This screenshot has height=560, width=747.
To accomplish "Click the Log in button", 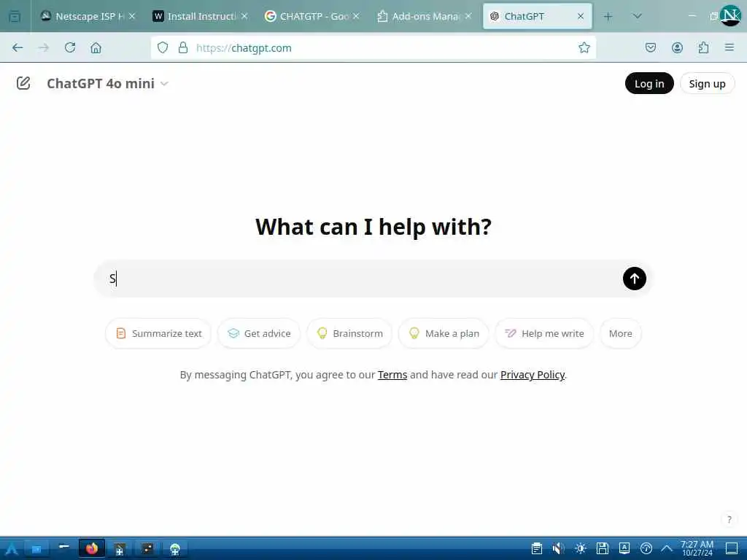I will [649, 83].
